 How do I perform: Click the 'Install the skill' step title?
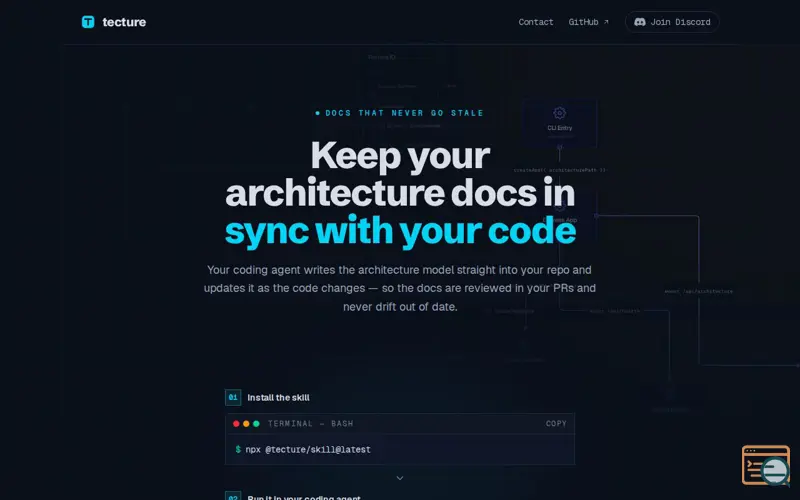coord(279,397)
